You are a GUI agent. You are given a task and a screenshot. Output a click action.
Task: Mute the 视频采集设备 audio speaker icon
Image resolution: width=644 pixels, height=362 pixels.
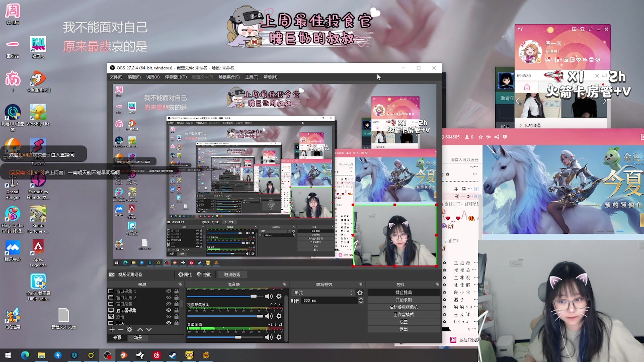(269, 316)
